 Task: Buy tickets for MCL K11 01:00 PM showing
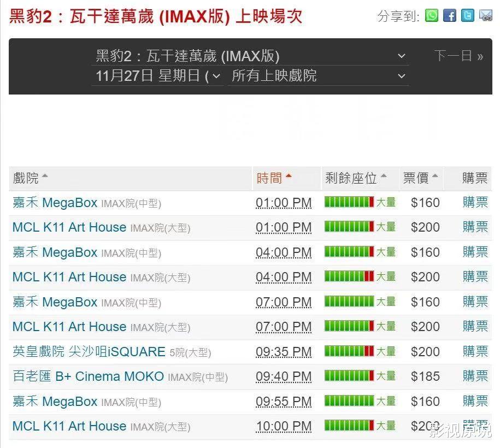pos(475,227)
